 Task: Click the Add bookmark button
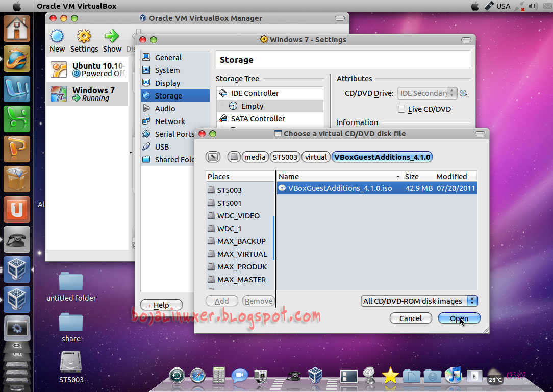click(x=222, y=301)
